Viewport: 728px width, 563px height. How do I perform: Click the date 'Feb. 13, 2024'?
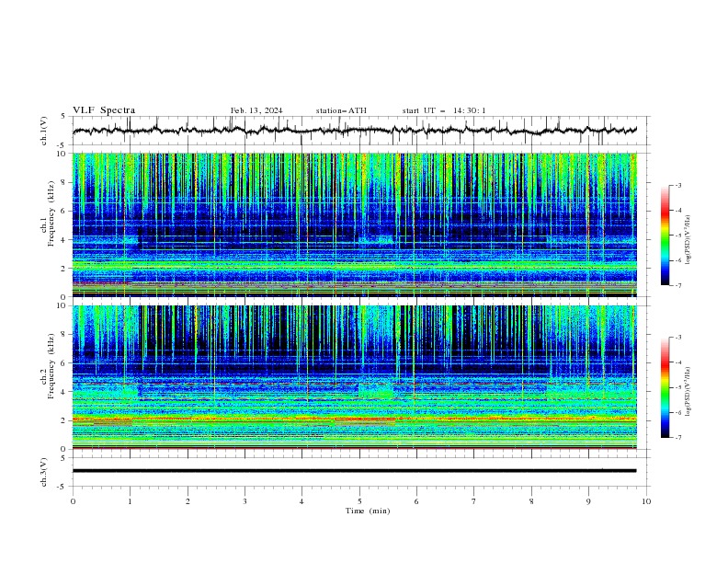coord(256,110)
